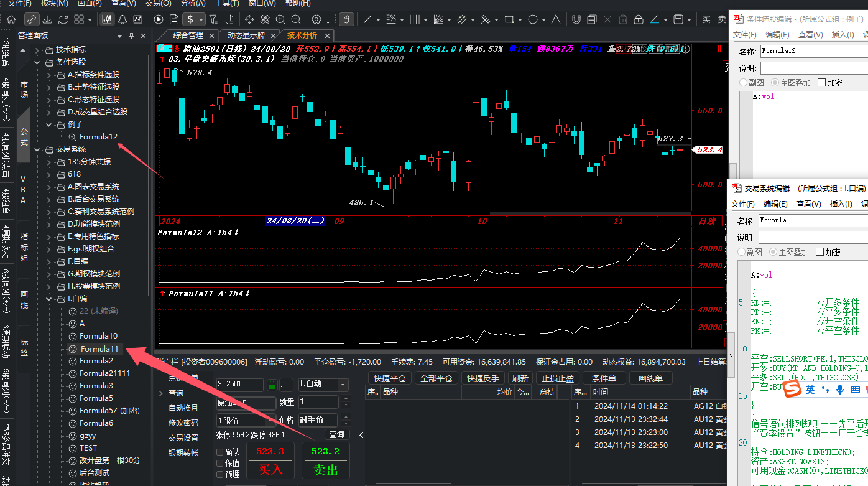Click the refresh arrows toolbar icon
The image size is (868, 486).
63,19
